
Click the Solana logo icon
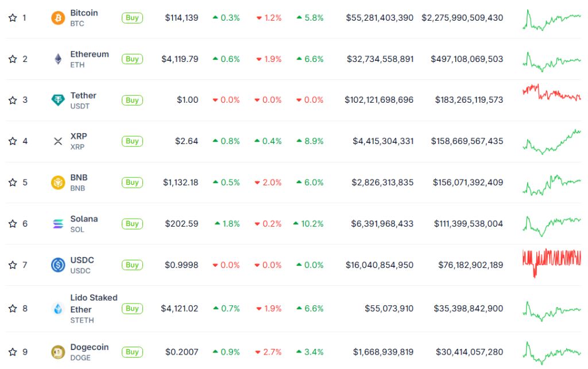tap(58, 224)
